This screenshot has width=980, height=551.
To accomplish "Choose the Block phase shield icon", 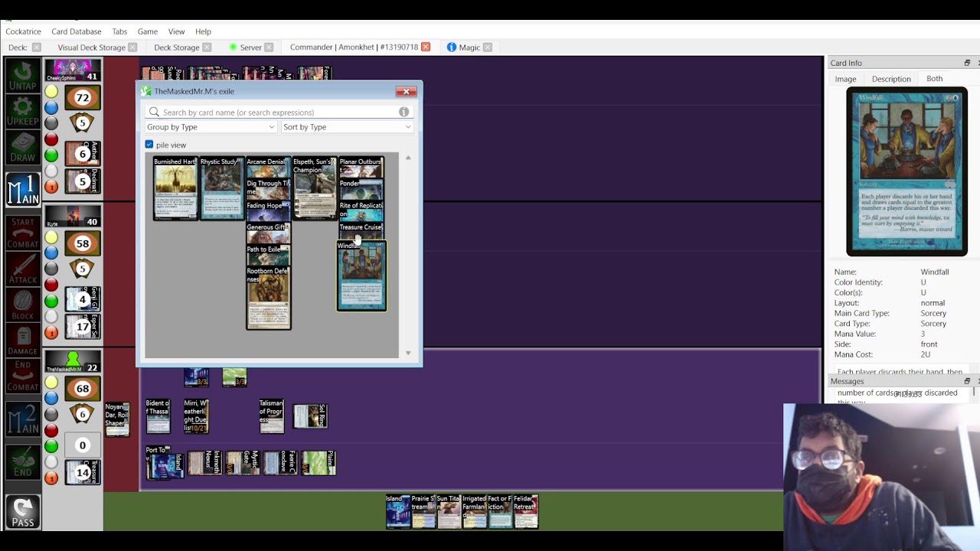I will pos(23,305).
